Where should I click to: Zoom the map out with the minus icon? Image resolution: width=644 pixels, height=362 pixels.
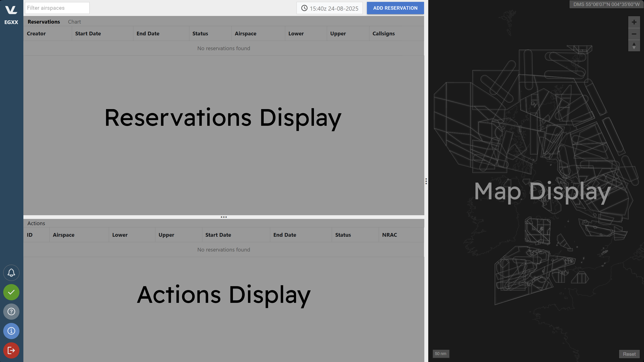tap(634, 34)
